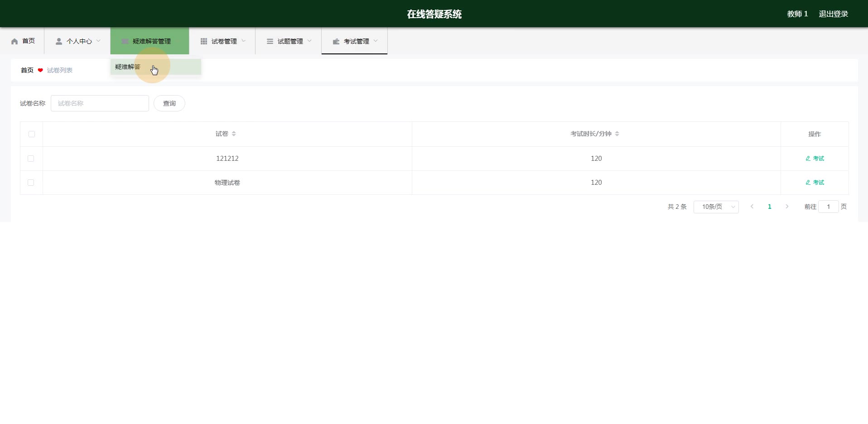Go to next page with the right arrow
The image size is (868, 424).
(x=787, y=207)
